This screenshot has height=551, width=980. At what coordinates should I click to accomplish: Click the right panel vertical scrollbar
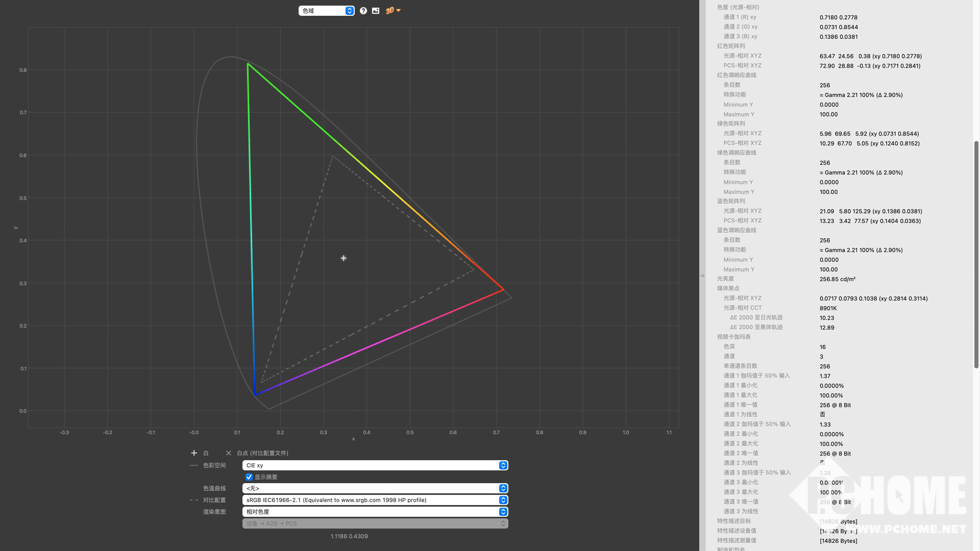976,254
